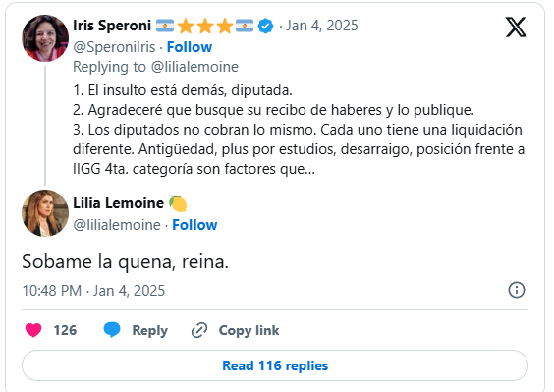
Task: Click the Lilia Lemoine display name
Action: [x=118, y=203]
